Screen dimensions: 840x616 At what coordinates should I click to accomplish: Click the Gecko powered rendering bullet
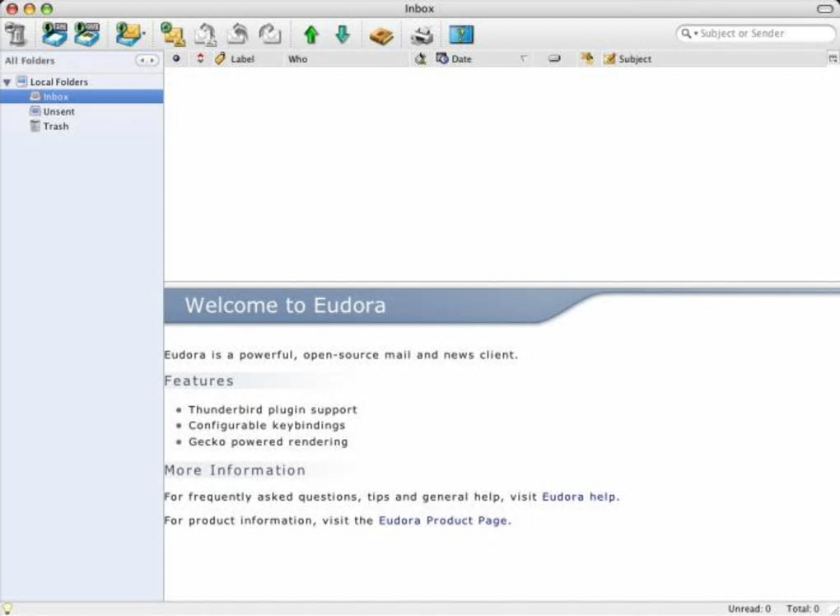[268, 442]
